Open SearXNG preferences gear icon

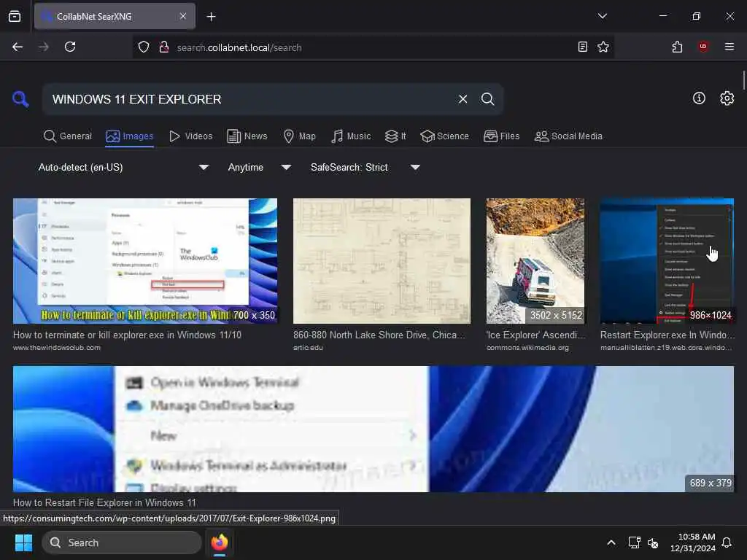(727, 98)
